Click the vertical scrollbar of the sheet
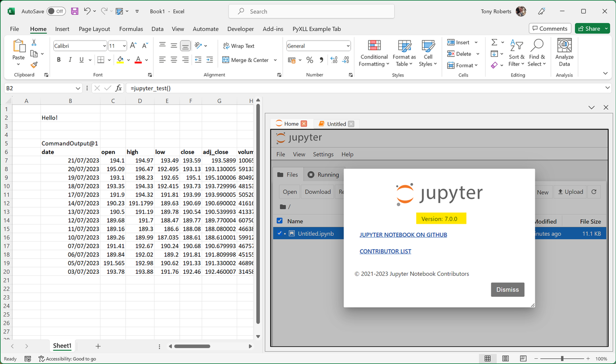Screen dimensions: 616x364 (258, 213)
